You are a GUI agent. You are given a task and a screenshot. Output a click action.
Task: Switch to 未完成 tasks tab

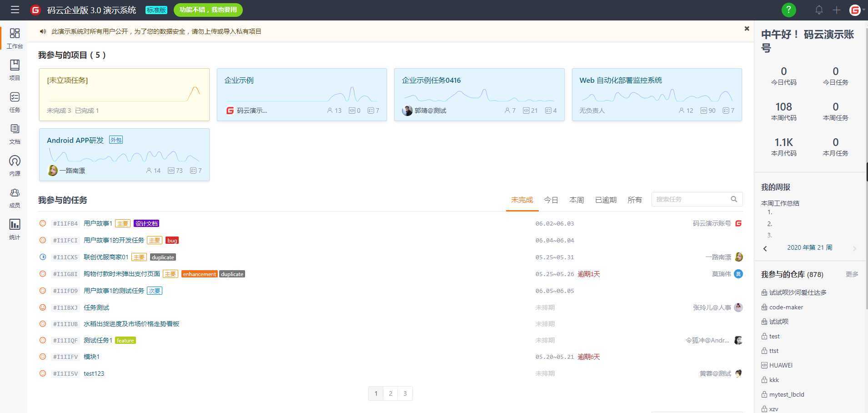522,200
